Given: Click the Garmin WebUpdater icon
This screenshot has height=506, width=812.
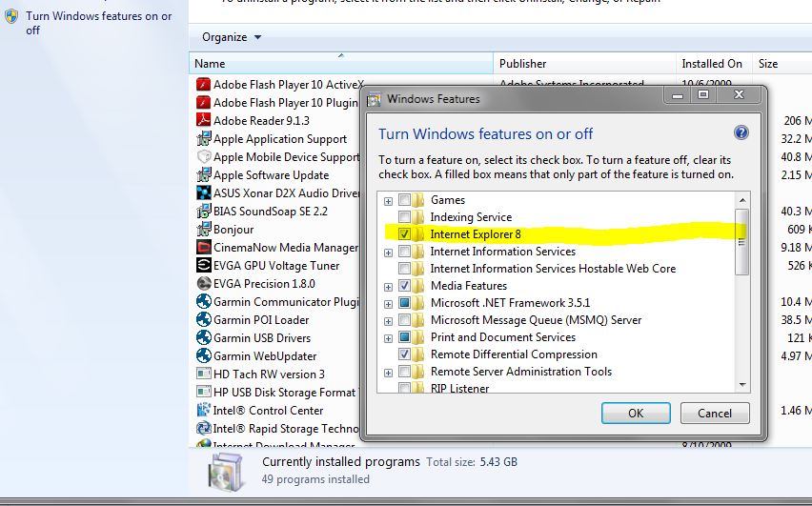Looking at the screenshot, I should point(204,355).
